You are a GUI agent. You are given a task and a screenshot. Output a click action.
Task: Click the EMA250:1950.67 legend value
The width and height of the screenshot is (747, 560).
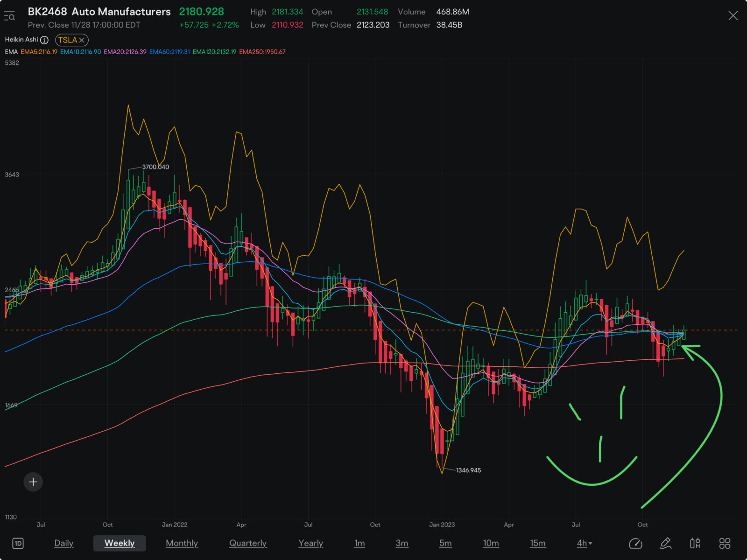262,52
